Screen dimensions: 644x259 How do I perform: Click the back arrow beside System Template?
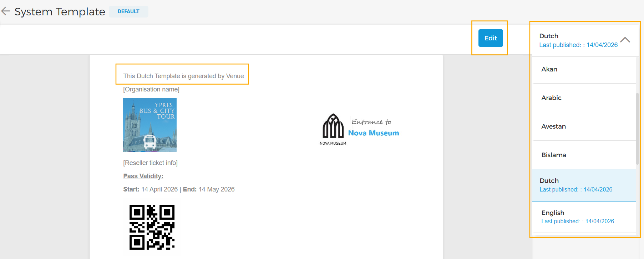6,11
